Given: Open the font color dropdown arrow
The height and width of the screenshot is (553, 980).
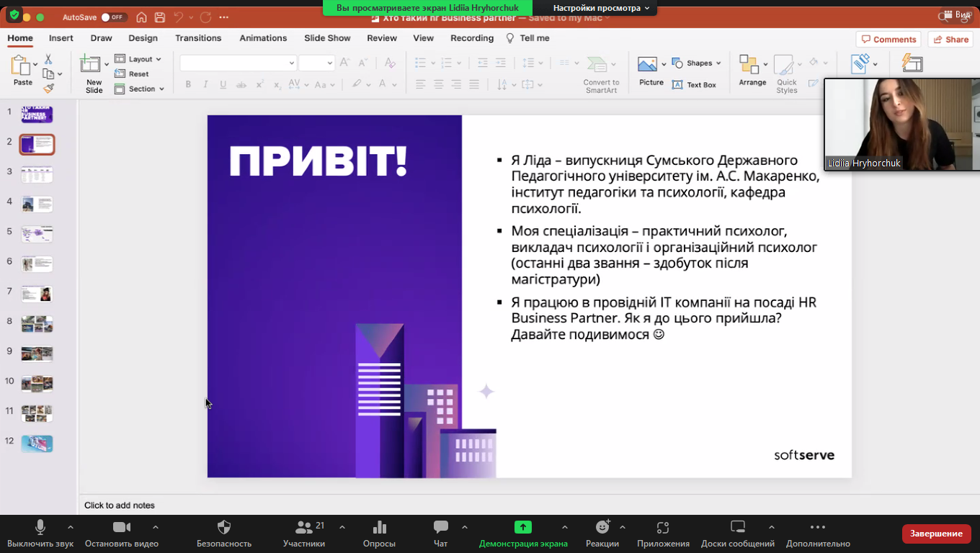Looking at the screenshot, I should click(394, 84).
